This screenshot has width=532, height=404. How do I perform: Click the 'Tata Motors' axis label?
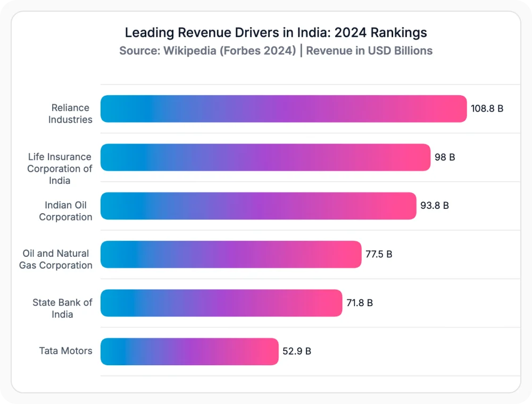pyautogui.click(x=65, y=351)
